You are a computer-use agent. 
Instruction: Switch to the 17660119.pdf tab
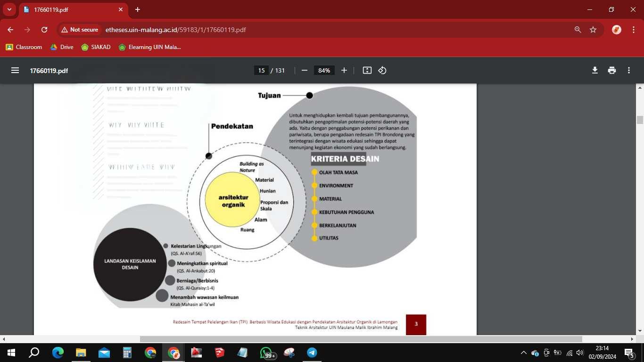pos(73,9)
